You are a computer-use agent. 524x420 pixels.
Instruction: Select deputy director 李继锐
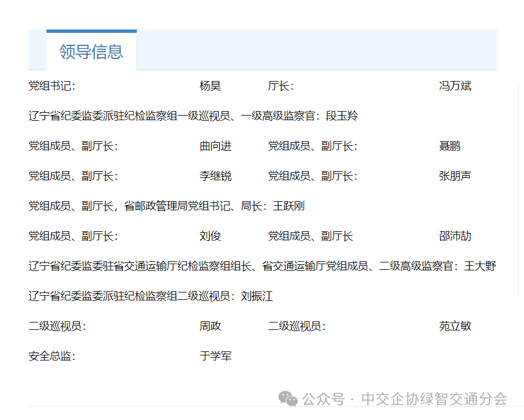(215, 176)
